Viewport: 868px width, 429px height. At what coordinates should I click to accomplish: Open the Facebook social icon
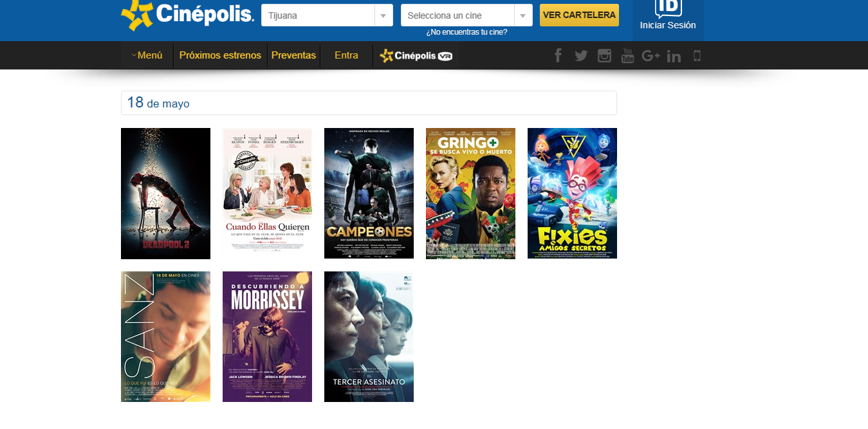click(558, 56)
